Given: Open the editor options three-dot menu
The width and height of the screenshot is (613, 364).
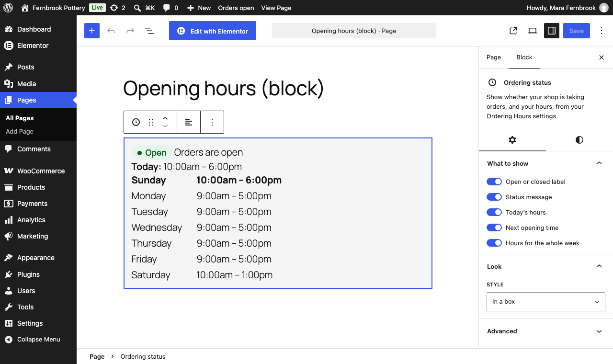Looking at the screenshot, I should coord(602,31).
